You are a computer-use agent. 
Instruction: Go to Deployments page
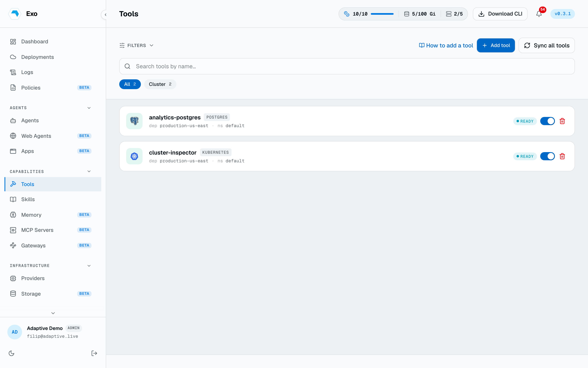[x=53, y=57]
